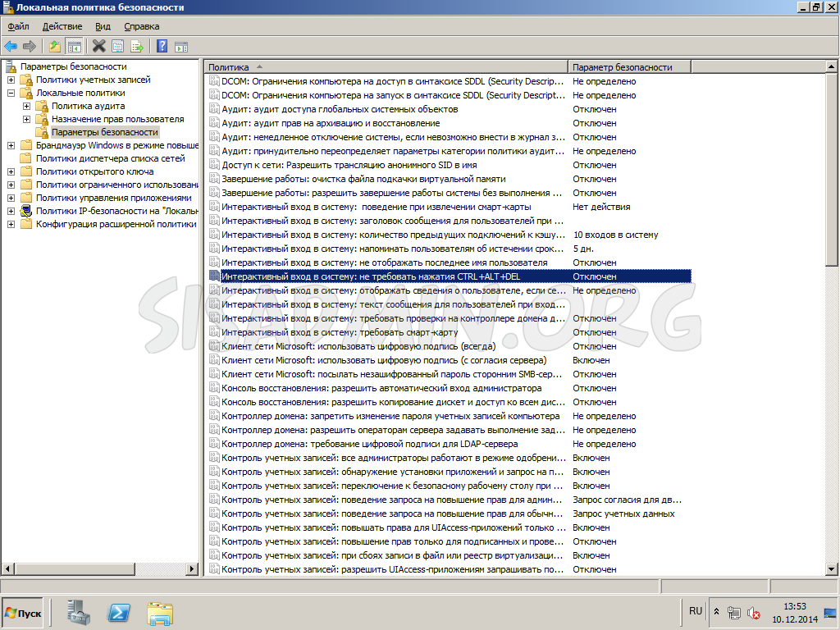Open the Действие menu
840x630 pixels.
click(62, 26)
